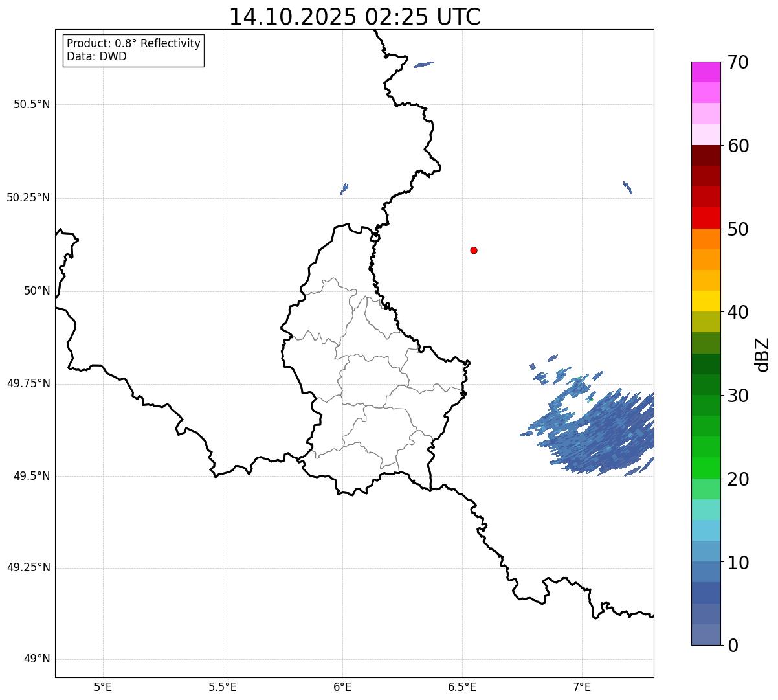Image resolution: width=778 pixels, height=700 pixels.
Task: Click the Product: 0.8° Reflectivity info box
Action: click(134, 50)
